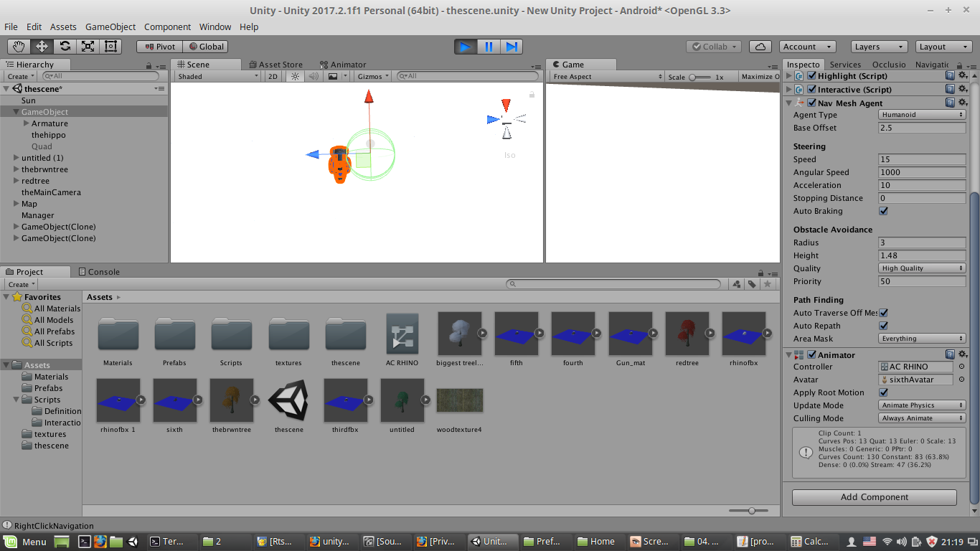Open Interactive script gear menu
The height and width of the screenshot is (551, 980).
tap(963, 89)
